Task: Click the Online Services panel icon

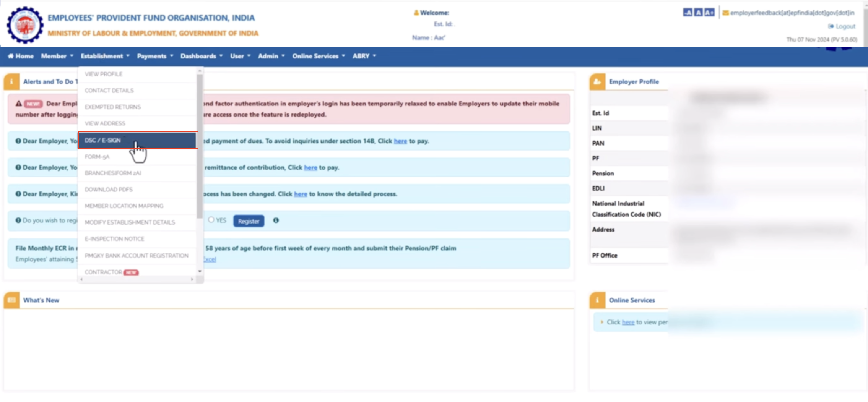Action: 597,300
